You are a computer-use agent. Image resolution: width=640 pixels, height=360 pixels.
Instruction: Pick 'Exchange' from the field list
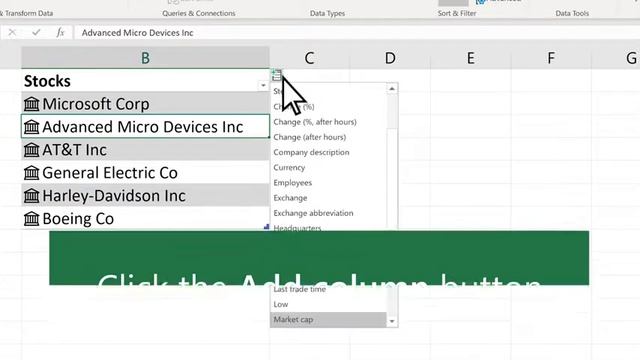(290, 198)
